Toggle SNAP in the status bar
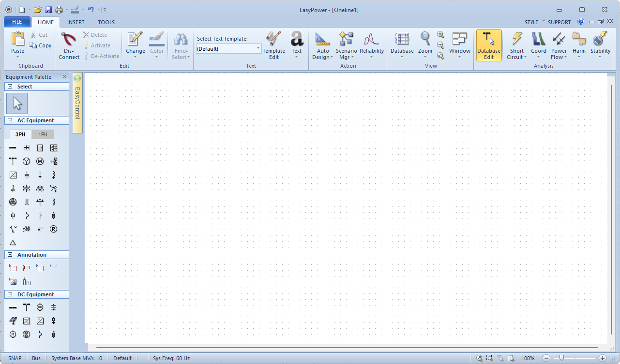 [x=15, y=358]
